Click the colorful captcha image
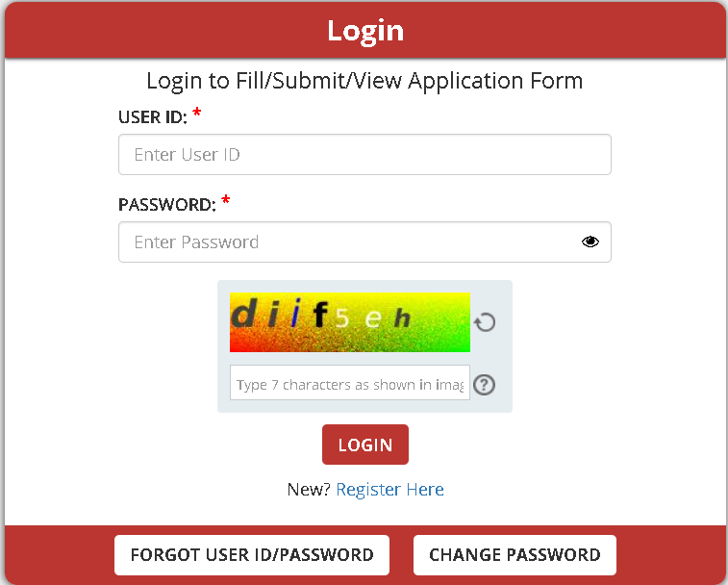 350,322
